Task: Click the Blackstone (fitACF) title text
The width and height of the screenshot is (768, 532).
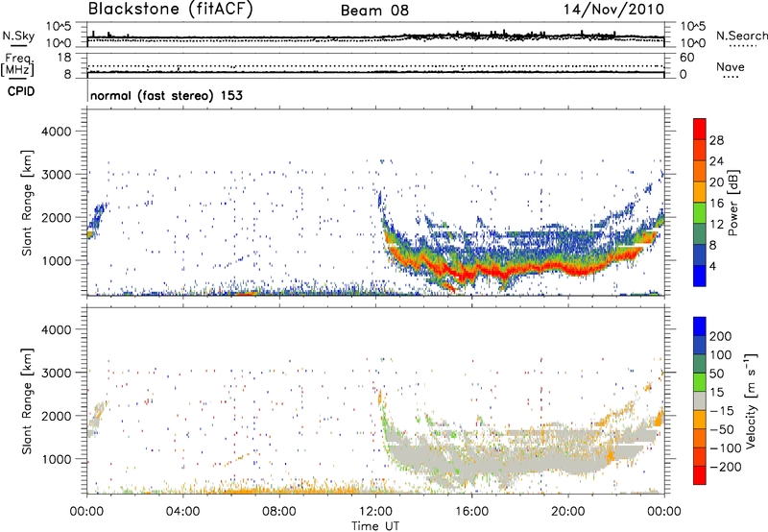Action: point(171,9)
